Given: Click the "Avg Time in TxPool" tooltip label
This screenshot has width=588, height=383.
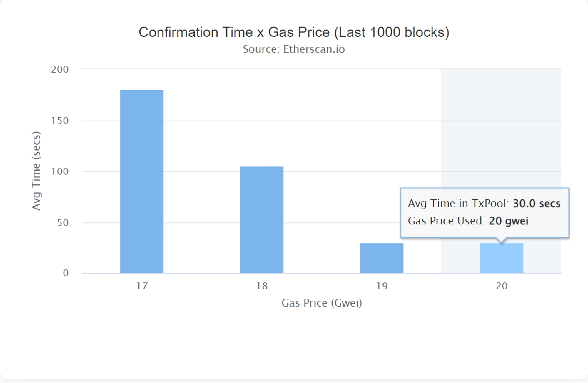Looking at the screenshot, I should [x=458, y=204].
